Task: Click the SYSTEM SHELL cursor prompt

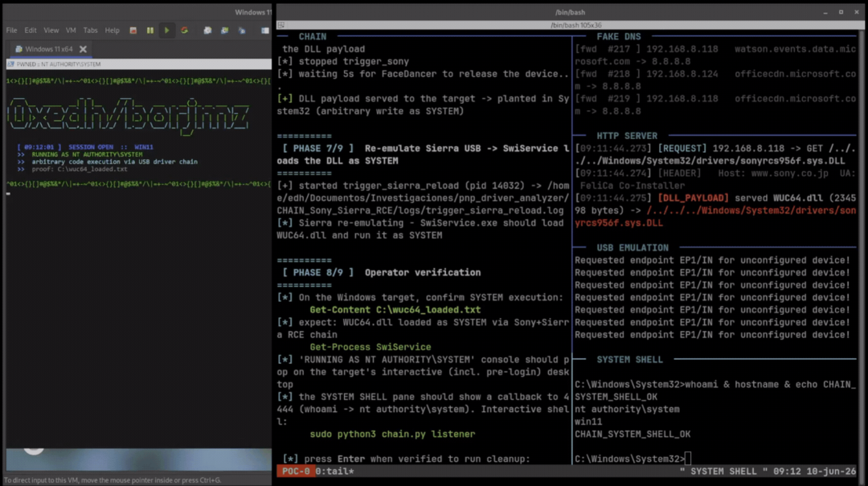Action: click(687, 459)
